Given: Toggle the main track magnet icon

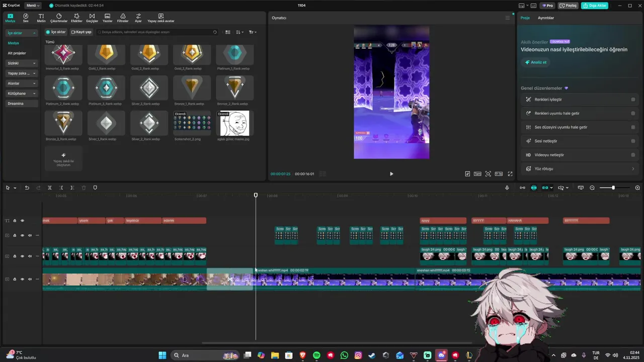Looking at the screenshot, I should tap(522, 188).
